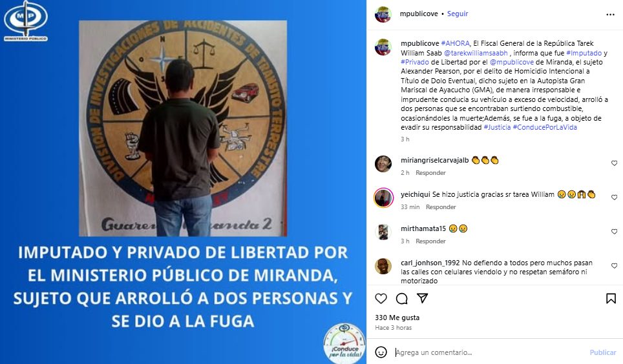Click Publicar to post the comment
This screenshot has width=623, height=364.
point(603,352)
